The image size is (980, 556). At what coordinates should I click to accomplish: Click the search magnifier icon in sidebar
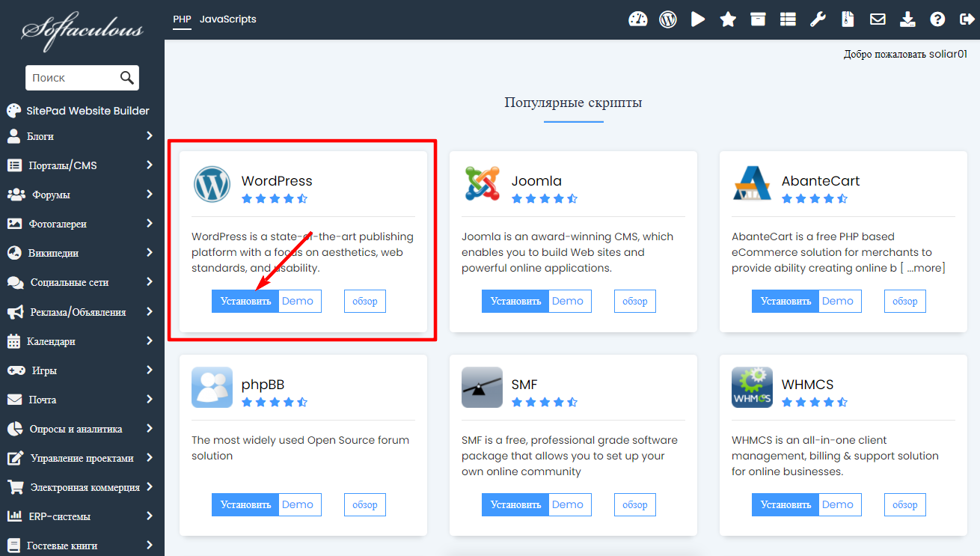point(127,78)
